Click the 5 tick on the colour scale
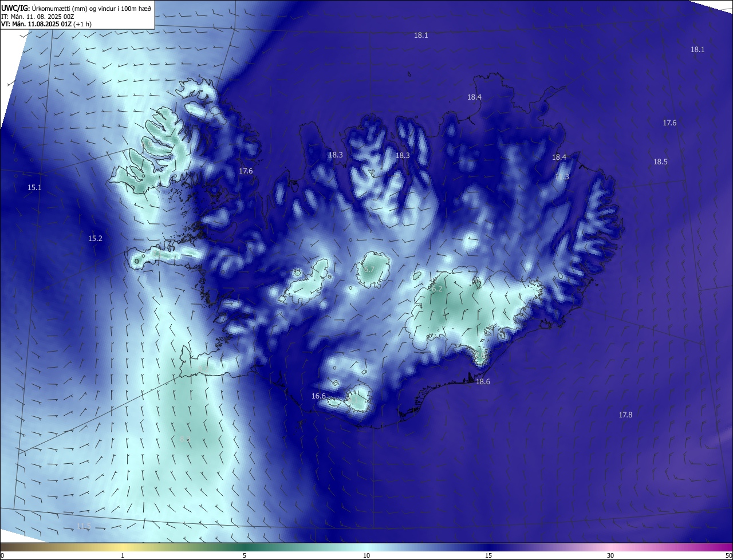The image size is (733, 560). point(245,555)
